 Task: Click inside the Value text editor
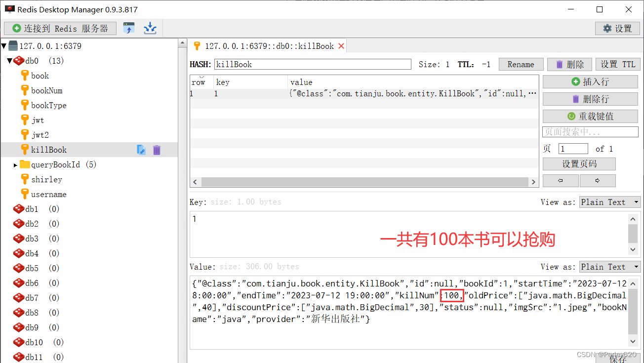408,312
